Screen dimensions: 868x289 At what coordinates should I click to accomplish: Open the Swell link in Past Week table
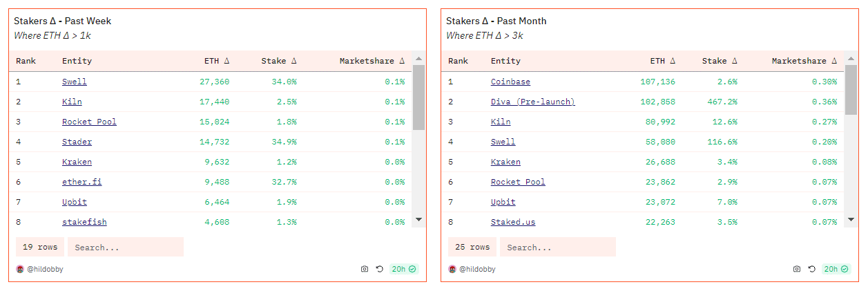pos(74,82)
